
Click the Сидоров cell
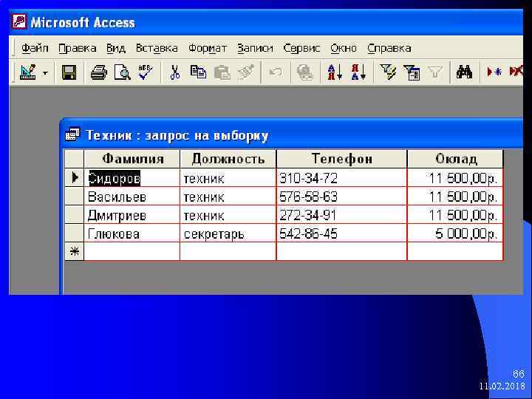132,178
